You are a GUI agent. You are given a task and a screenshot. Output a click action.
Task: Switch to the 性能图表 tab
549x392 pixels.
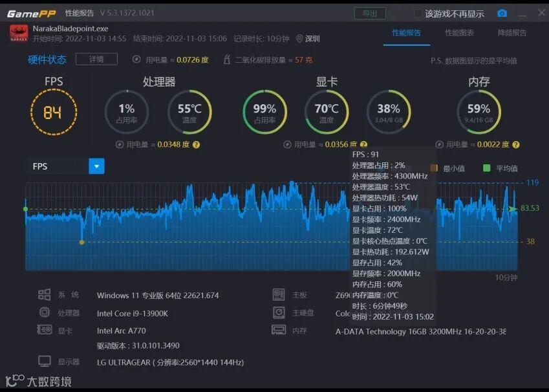click(459, 33)
